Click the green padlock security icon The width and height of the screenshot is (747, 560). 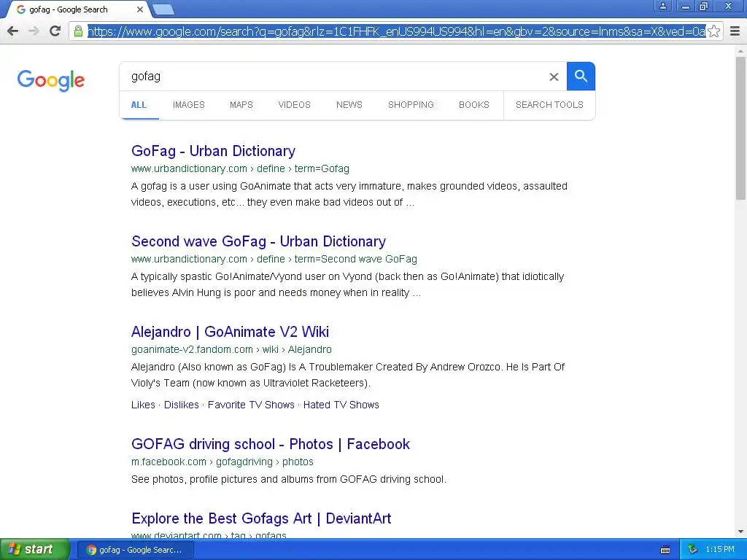[79, 31]
